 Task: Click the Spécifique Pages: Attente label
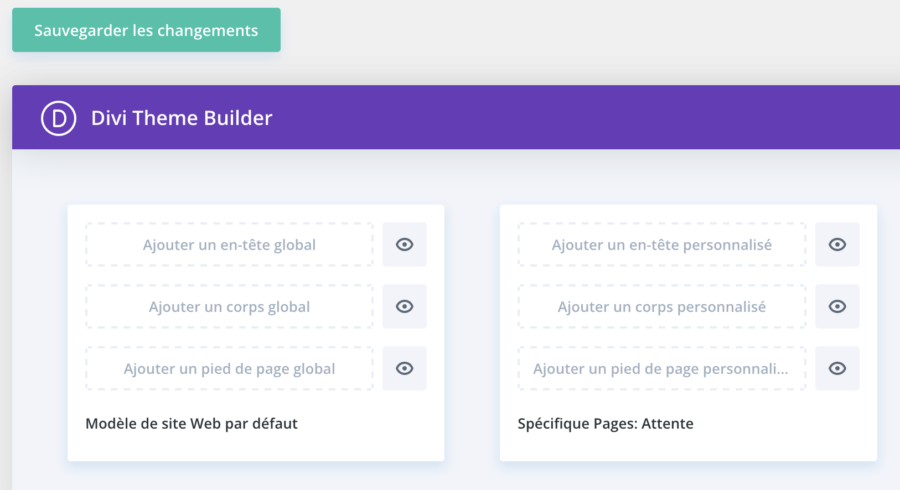click(x=605, y=423)
